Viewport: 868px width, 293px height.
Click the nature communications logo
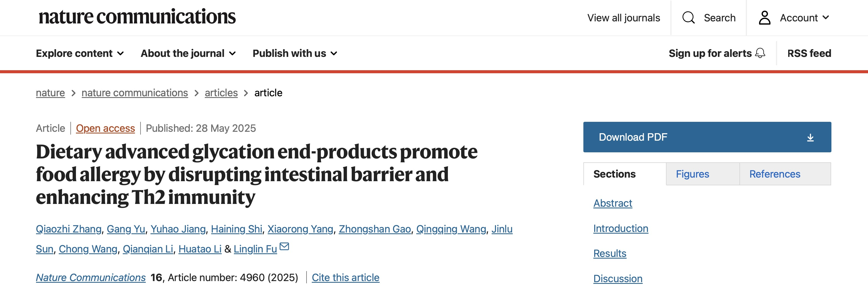coord(137,17)
